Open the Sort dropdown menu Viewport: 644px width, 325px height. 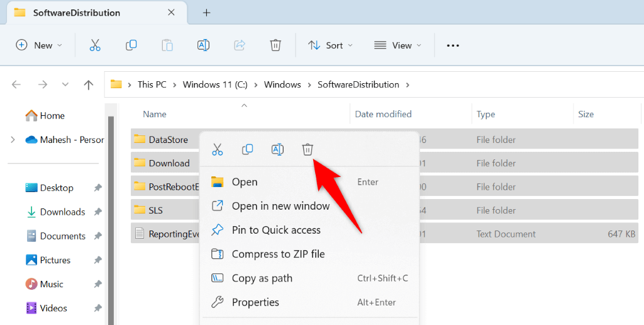tap(330, 45)
